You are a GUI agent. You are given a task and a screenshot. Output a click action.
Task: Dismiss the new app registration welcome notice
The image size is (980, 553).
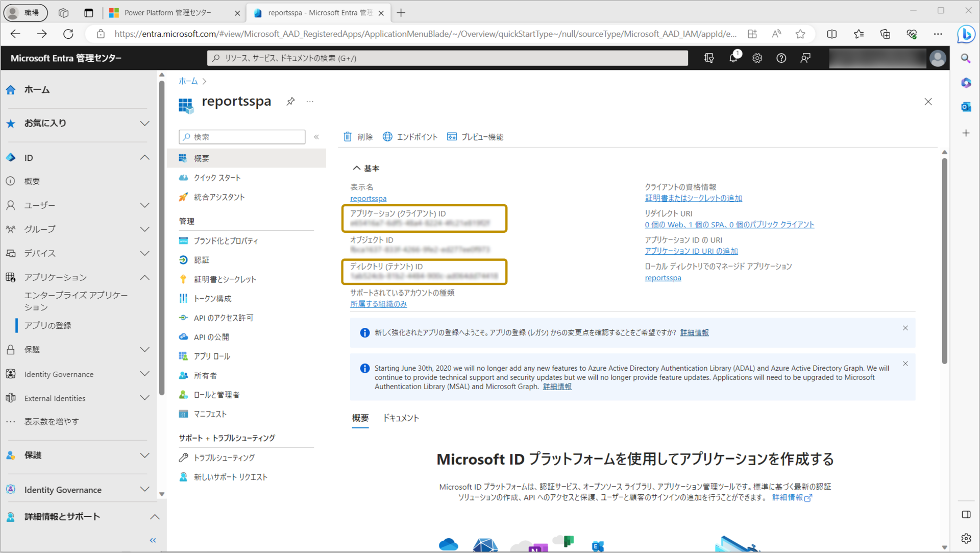[x=905, y=328]
